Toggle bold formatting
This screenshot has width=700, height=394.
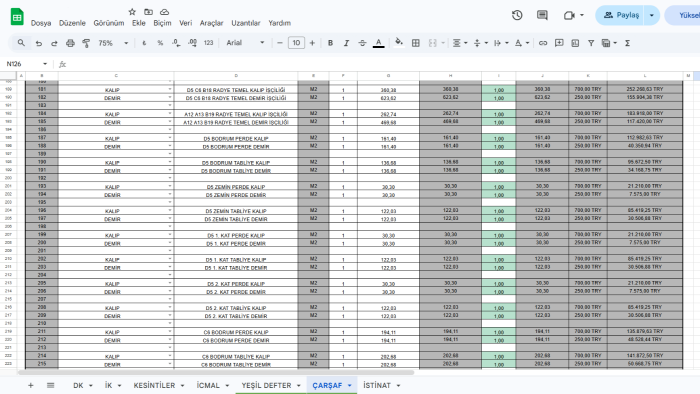pos(330,43)
